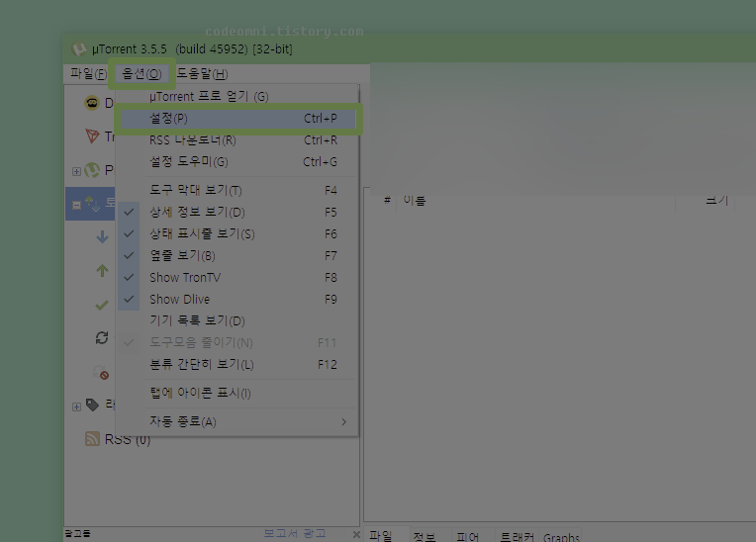Click the 보고서 광고 link
The height and width of the screenshot is (542, 756).
tap(295, 533)
